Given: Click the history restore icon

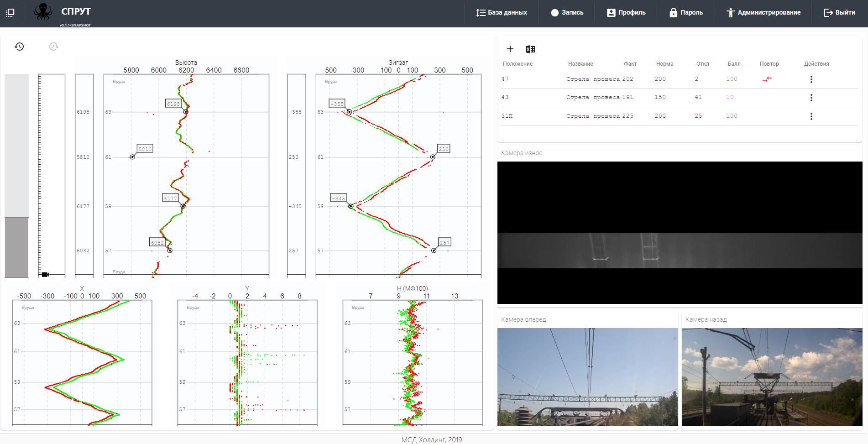Looking at the screenshot, I should click(19, 47).
